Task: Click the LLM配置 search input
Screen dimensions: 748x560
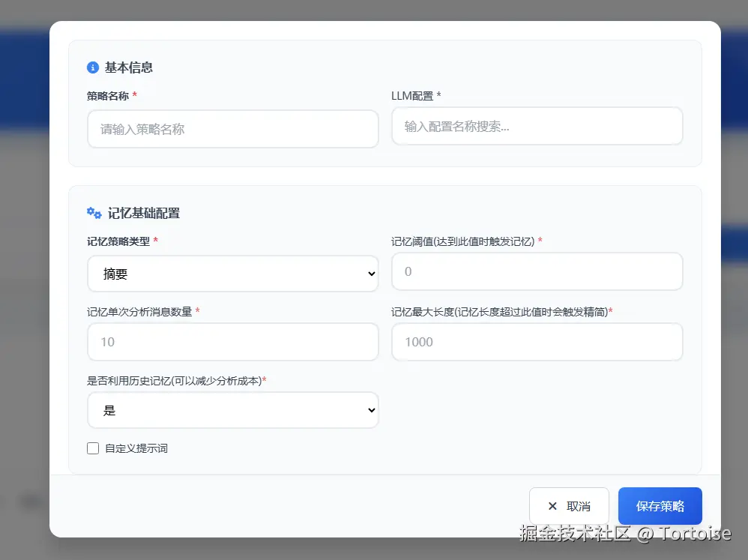Action: click(x=537, y=126)
